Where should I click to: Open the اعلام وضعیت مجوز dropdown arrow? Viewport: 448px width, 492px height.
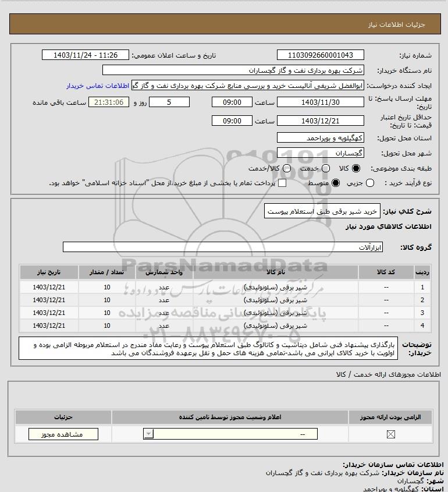coord(148,434)
